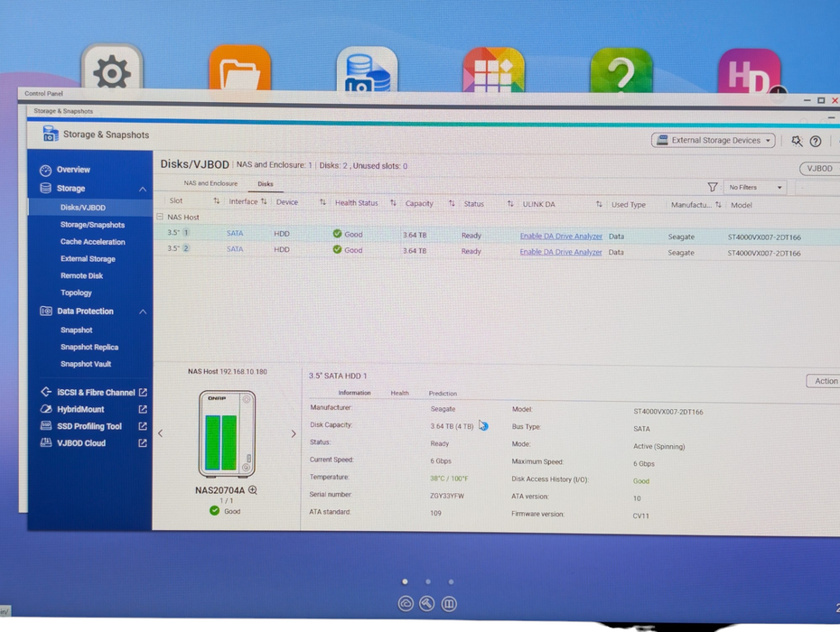The image size is (840, 632).
Task: Click the filter funnel icon
Action: coord(713,187)
